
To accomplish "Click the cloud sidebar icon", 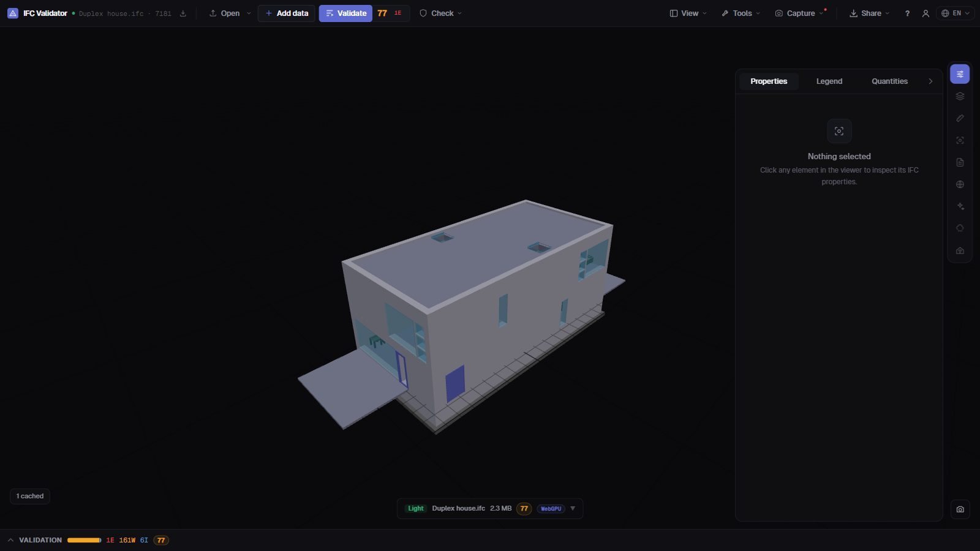I will (960, 228).
